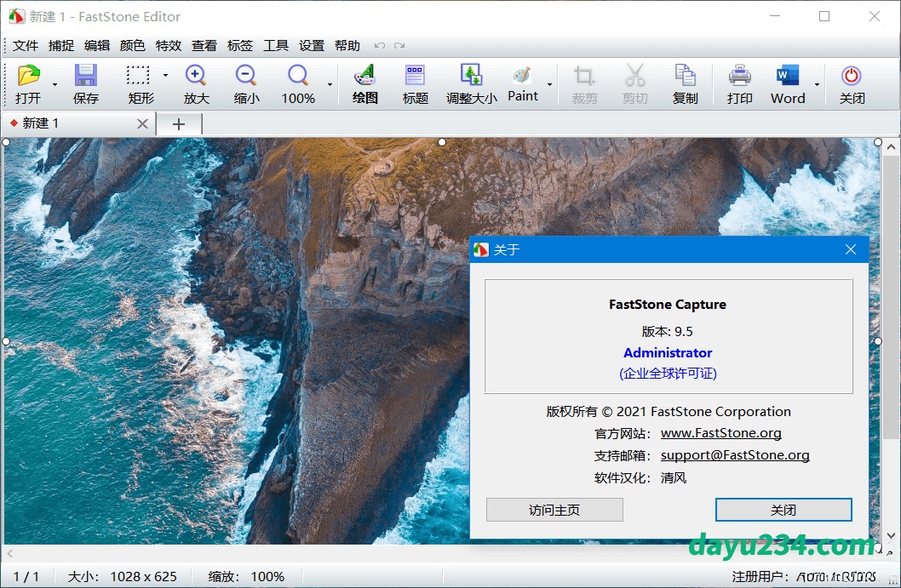The image size is (901, 588).
Task: Click the Caption (标题) tool icon
Action: click(415, 77)
